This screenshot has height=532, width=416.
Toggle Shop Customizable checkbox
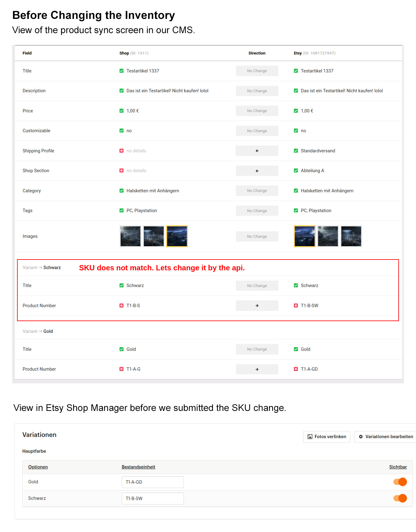pos(122,131)
